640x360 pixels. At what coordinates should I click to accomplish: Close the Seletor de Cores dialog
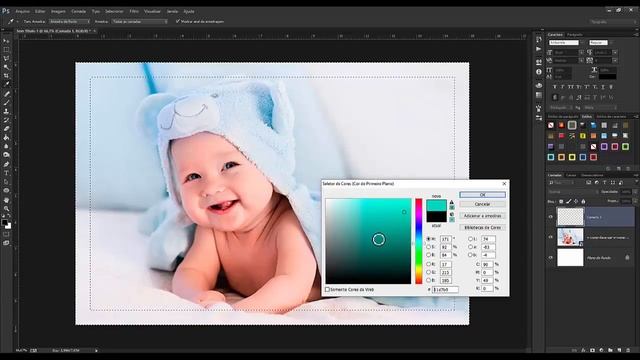point(504,184)
